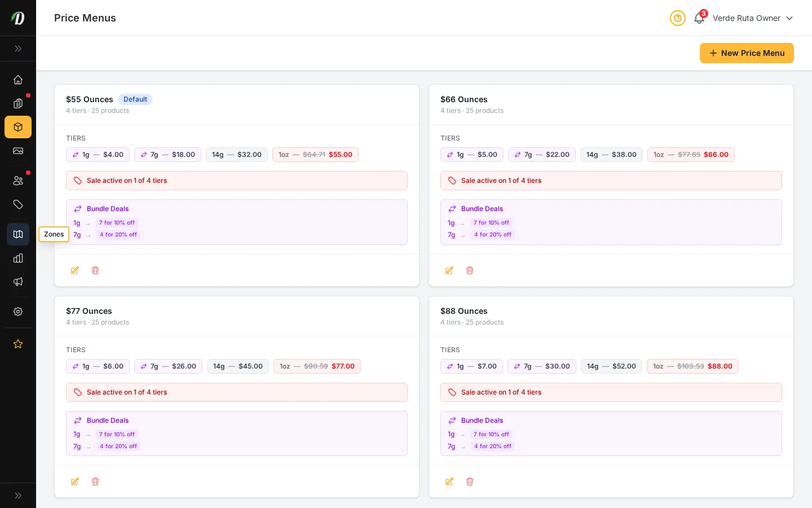The width and height of the screenshot is (812, 508).
Task: Edit the $66 Ounces price menu
Action: point(449,270)
